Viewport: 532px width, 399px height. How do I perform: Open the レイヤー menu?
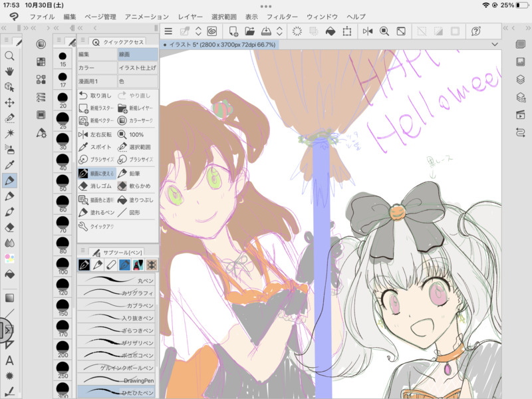(190, 17)
